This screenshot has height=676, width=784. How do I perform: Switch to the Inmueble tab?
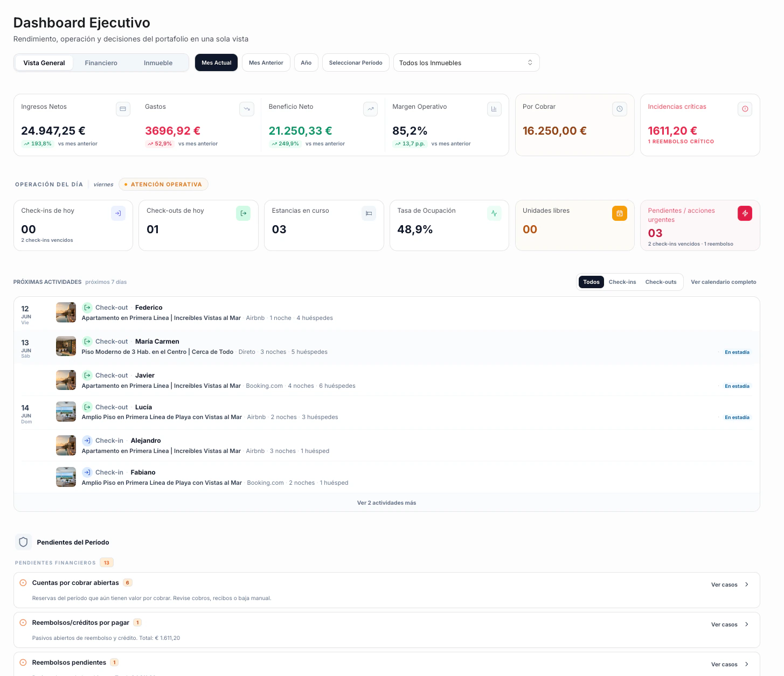click(158, 62)
